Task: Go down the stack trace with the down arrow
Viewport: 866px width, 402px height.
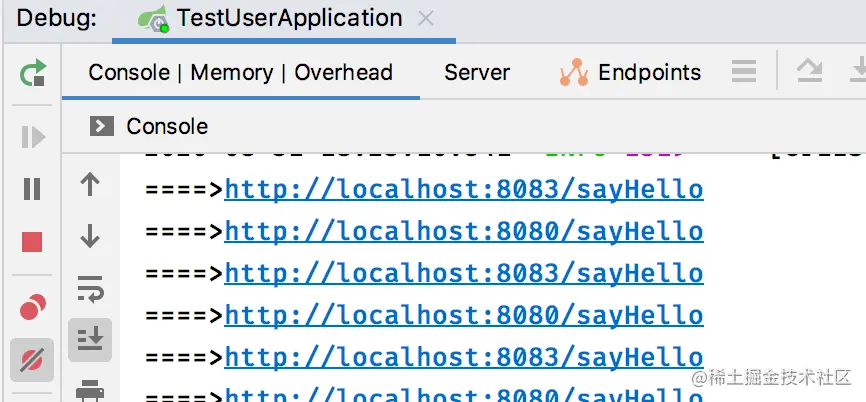Action: click(90, 235)
